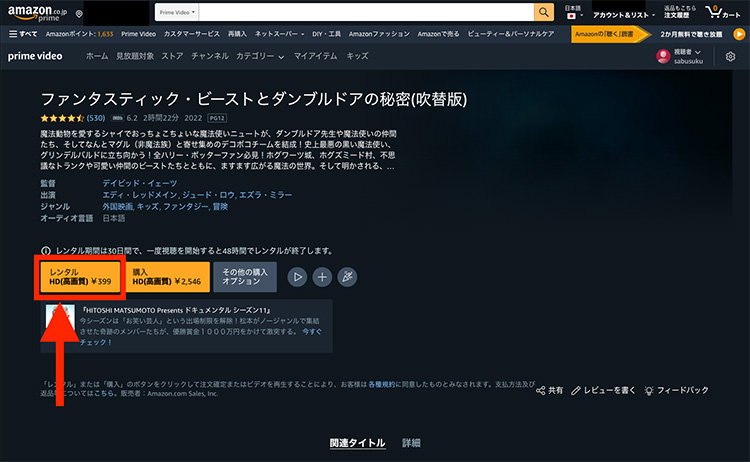This screenshot has width=750, height=462.
Task: Click the (530) review count link
Action: pyautogui.click(x=96, y=118)
